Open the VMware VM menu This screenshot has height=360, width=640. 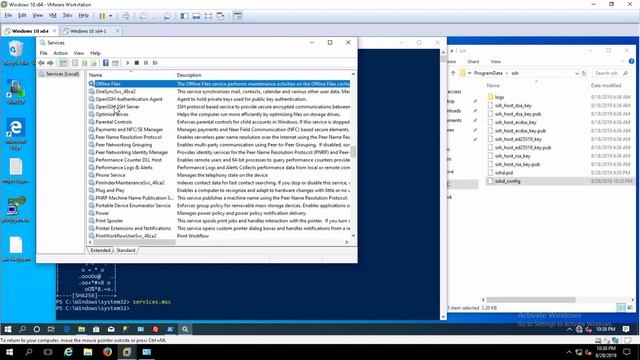pyautogui.click(x=53, y=16)
